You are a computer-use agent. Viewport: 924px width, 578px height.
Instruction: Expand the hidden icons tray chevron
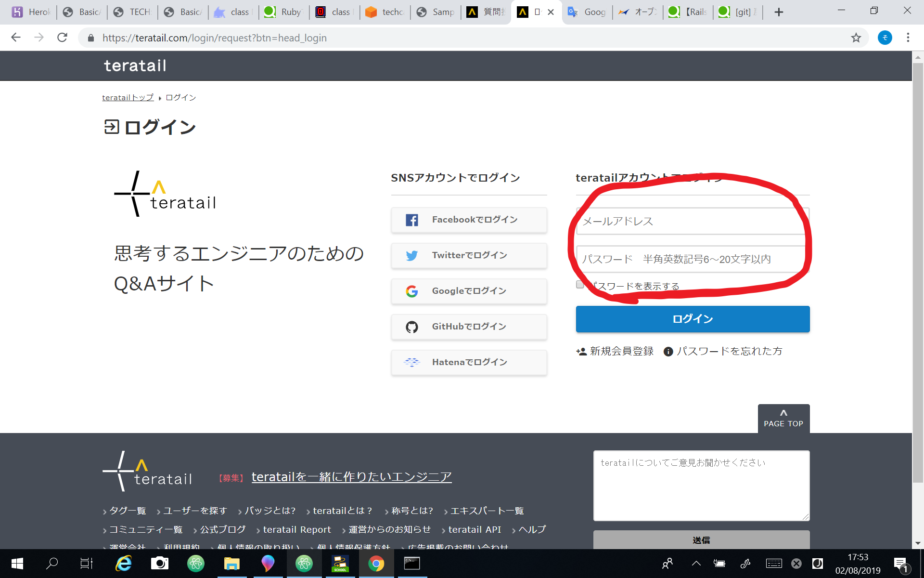[x=695, y=564]
